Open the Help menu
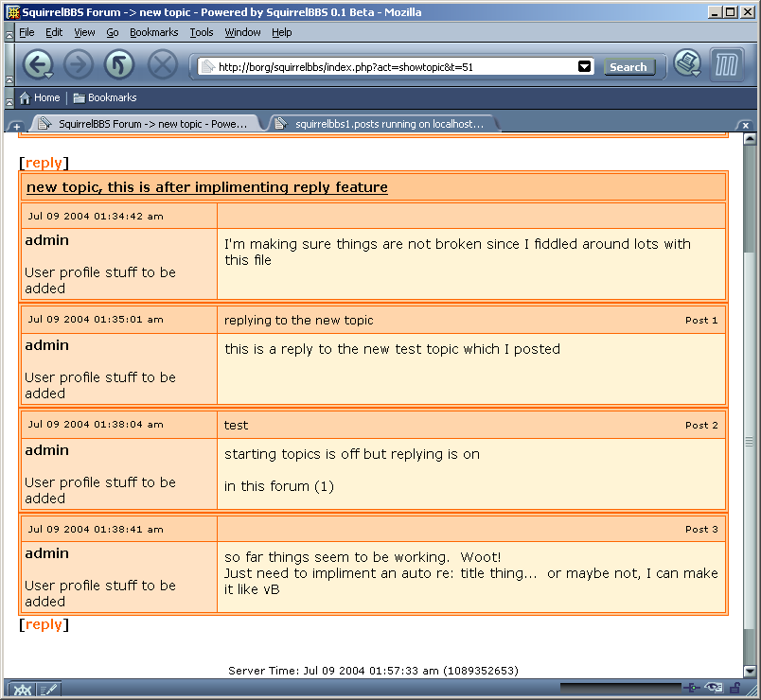The height and width of the screenshot is (700, 761). pyautogui.click(x=281, y=32)
